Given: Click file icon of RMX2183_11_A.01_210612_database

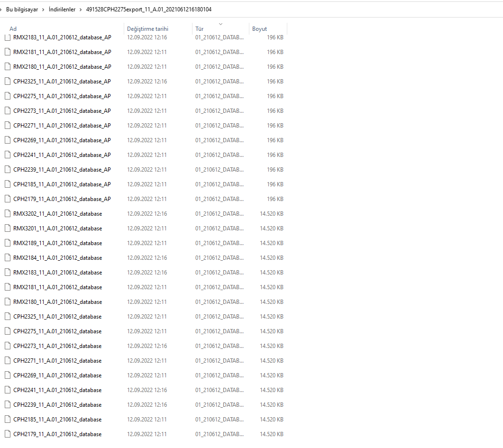Looking at the screenshot, I should click(x=8, y=273).
